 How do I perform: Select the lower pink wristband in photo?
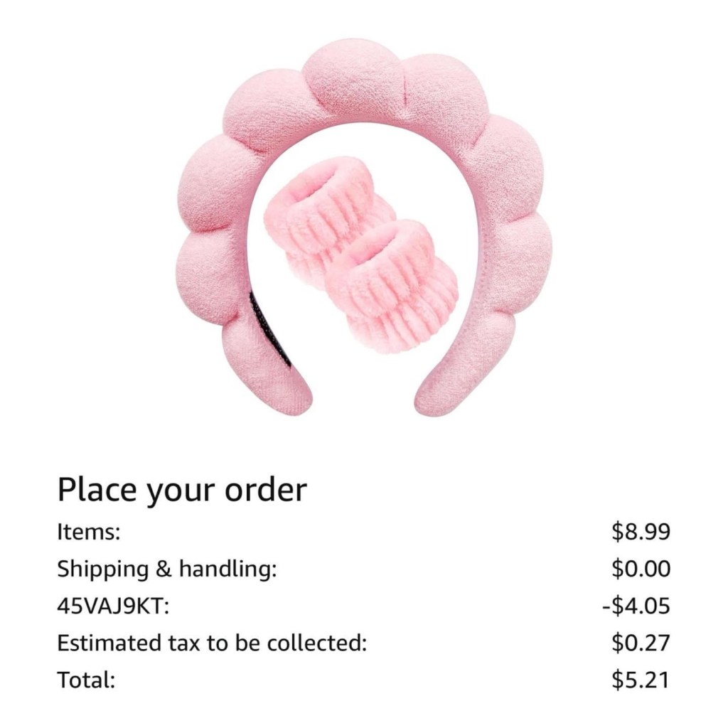(x=392, y=286)
